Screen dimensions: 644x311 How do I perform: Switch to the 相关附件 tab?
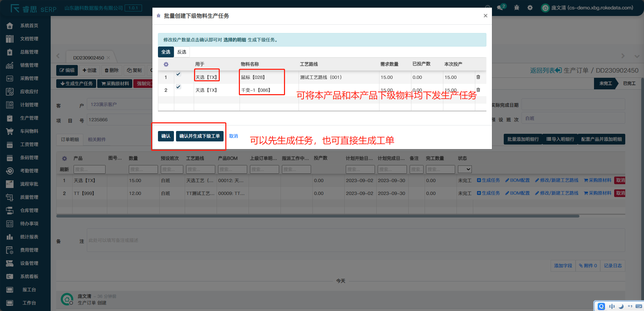97,139
